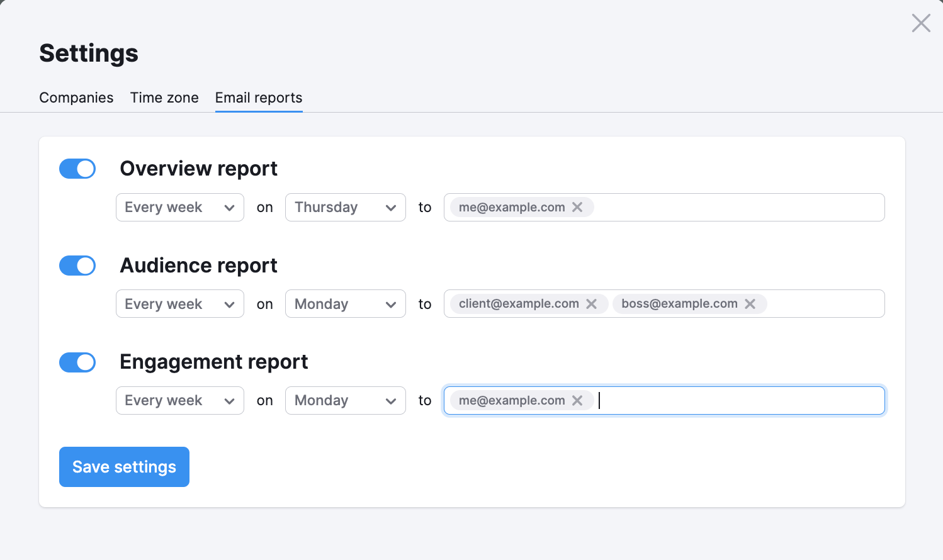The width and height of the screenshot is (943, 560).
Task: Turn off the Audience report
Action: tap(77, 266)
